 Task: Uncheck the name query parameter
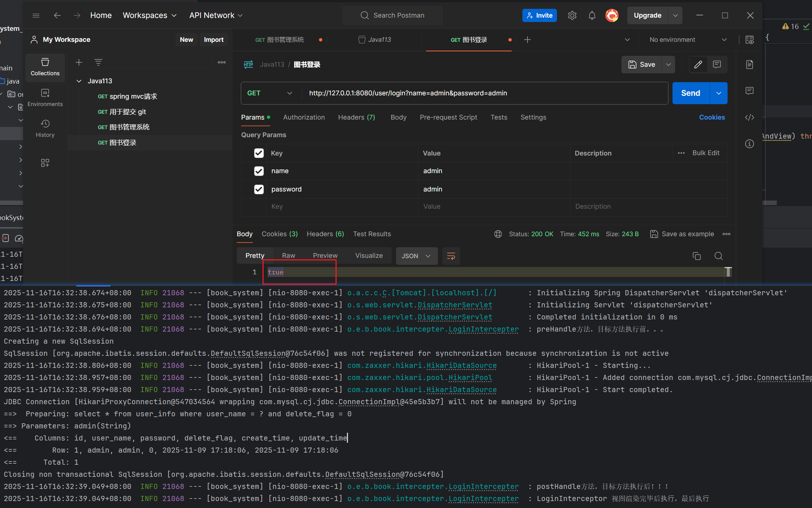(259, 171)
